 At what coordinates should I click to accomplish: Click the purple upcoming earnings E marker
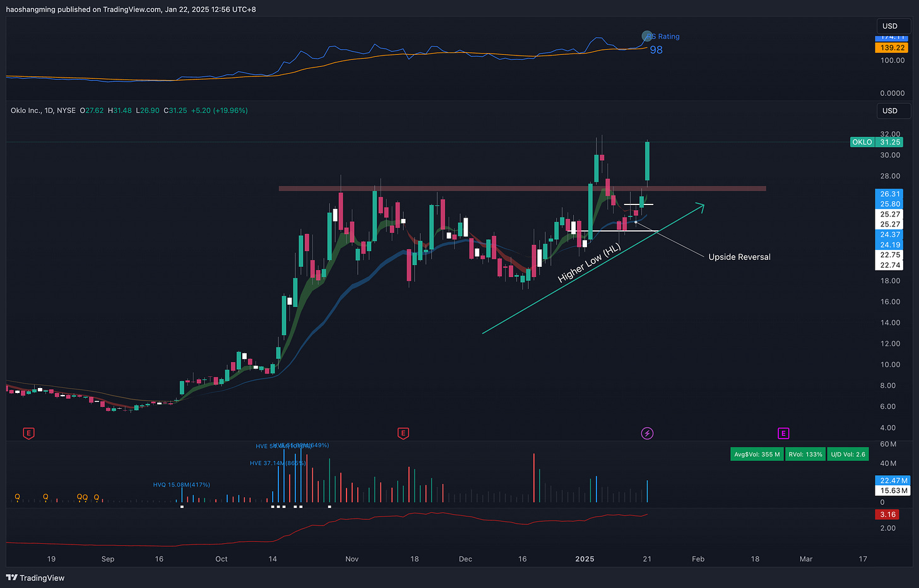pyautogui.click(x=783, y=433)
